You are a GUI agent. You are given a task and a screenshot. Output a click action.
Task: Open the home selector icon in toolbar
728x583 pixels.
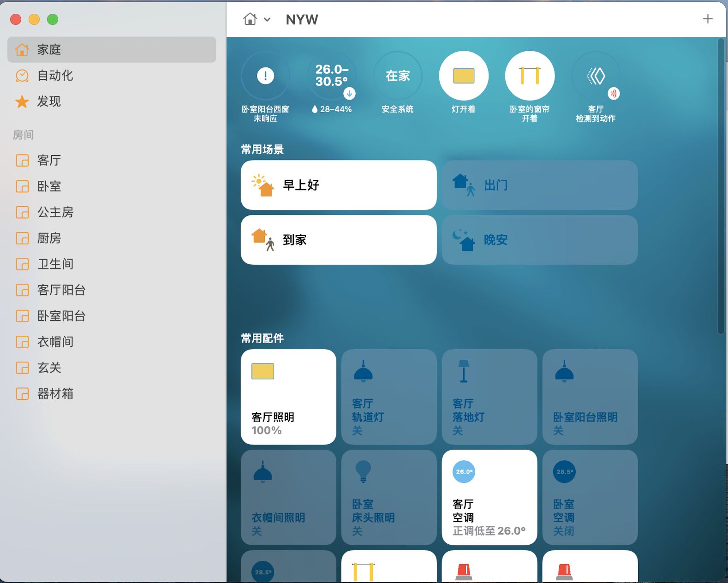(250, 19)
